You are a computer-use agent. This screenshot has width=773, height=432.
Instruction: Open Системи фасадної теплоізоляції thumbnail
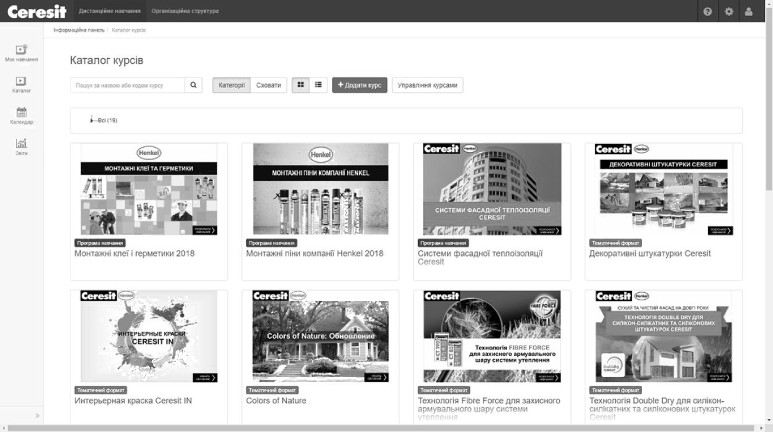click(492, 189)
